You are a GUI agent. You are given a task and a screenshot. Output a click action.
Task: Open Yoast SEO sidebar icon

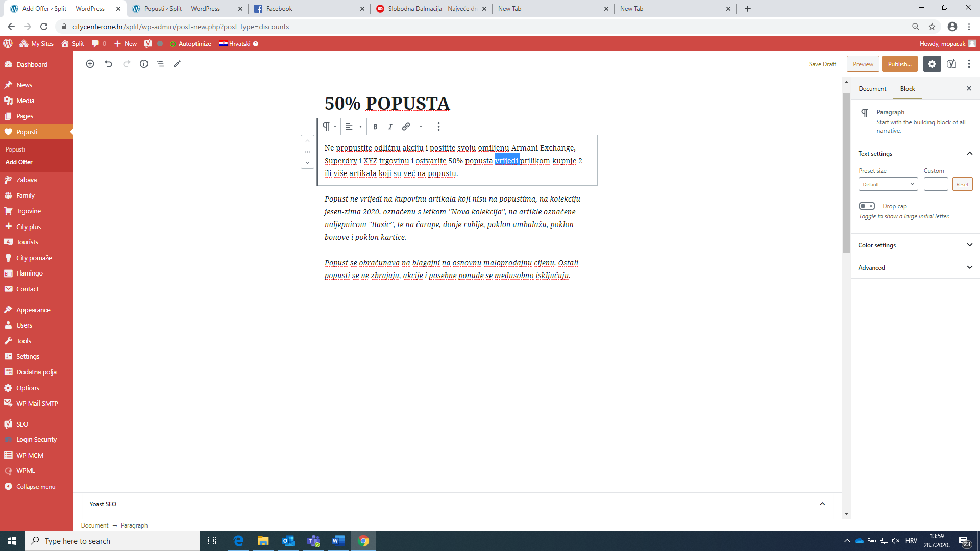point(951,64)
